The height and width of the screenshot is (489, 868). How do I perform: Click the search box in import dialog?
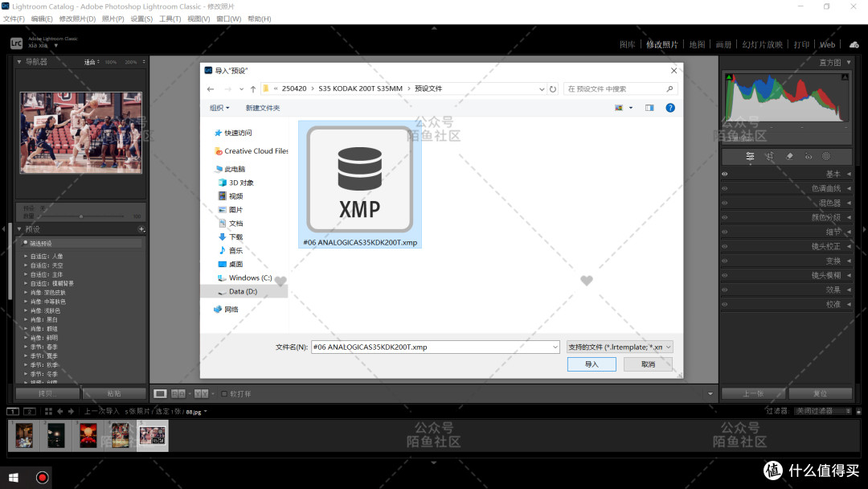(x=620, y=88)
